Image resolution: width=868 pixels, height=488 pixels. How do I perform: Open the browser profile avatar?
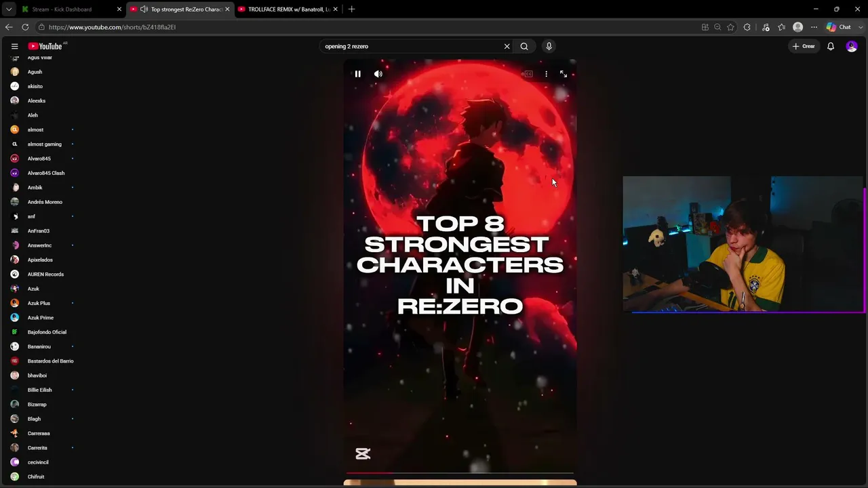(798, 27)
